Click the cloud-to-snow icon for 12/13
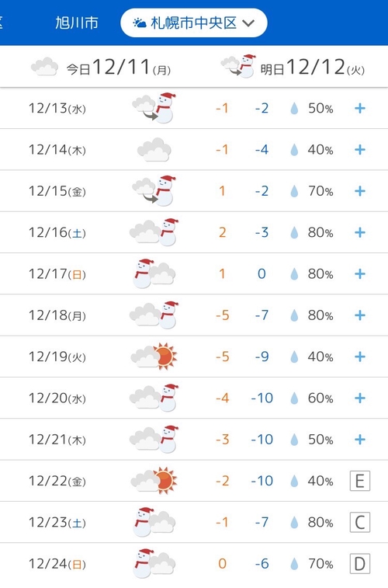The width and height of the screenshot is (388, 588). [154, 108]
